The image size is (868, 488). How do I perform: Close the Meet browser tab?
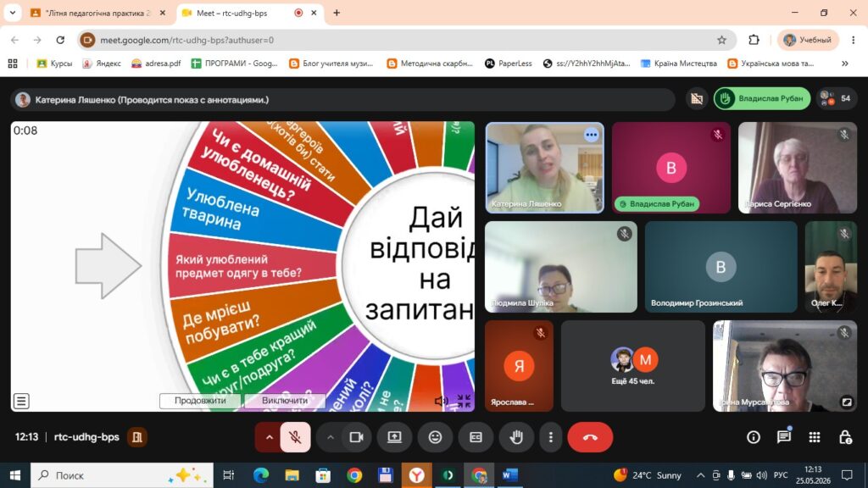point(314,13)
